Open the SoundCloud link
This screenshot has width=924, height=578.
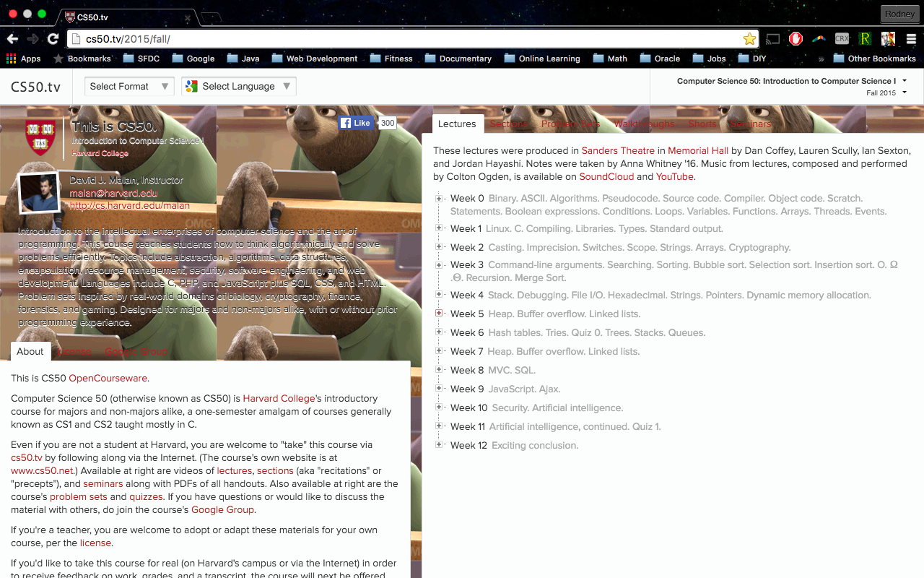(x=606, y=176)
